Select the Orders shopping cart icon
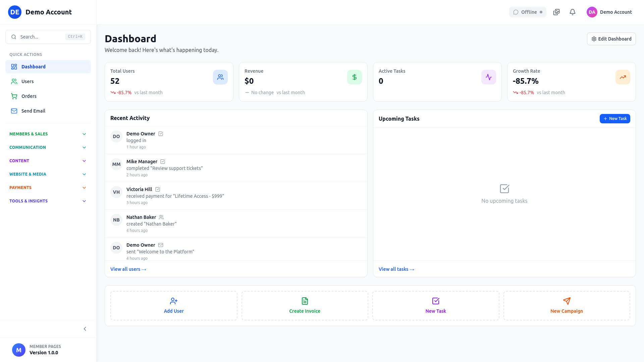This screenshot has width=644, height=362. point(14,96)
